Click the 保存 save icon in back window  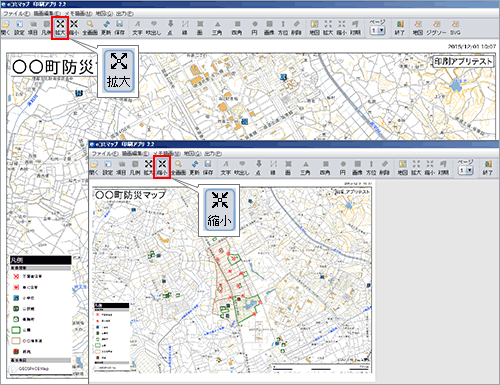click(x=119, y=28)
